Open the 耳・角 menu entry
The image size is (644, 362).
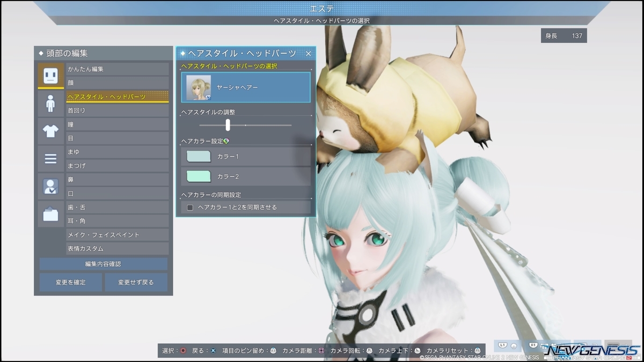pos(117,221)
